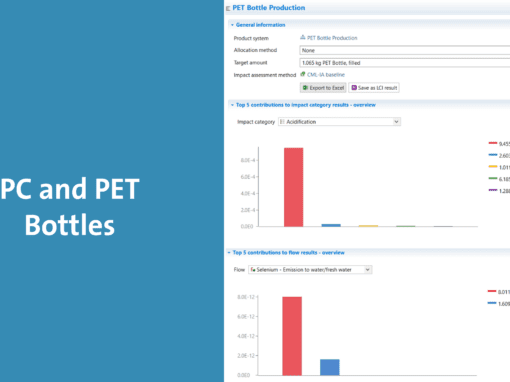This screenshot has width=510, height=382.
Task: Open the PET Bottle Production product system link
Action: (332, 38)
